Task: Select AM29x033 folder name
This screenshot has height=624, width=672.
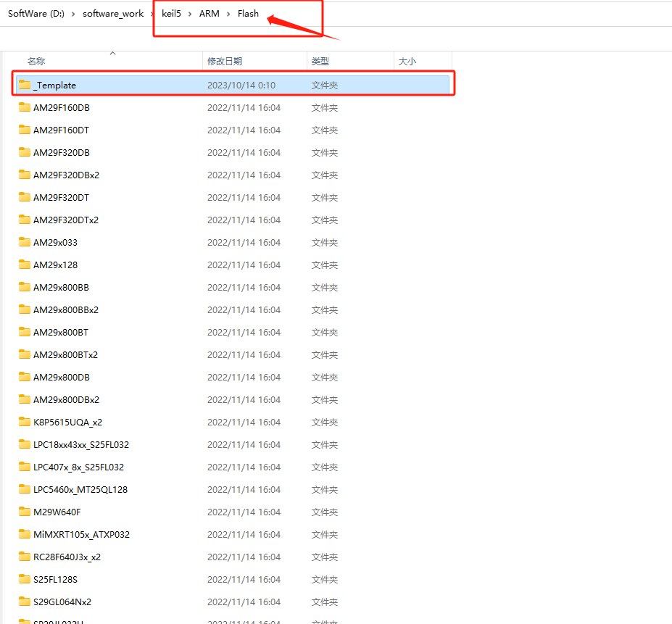Action: [55, 243]
